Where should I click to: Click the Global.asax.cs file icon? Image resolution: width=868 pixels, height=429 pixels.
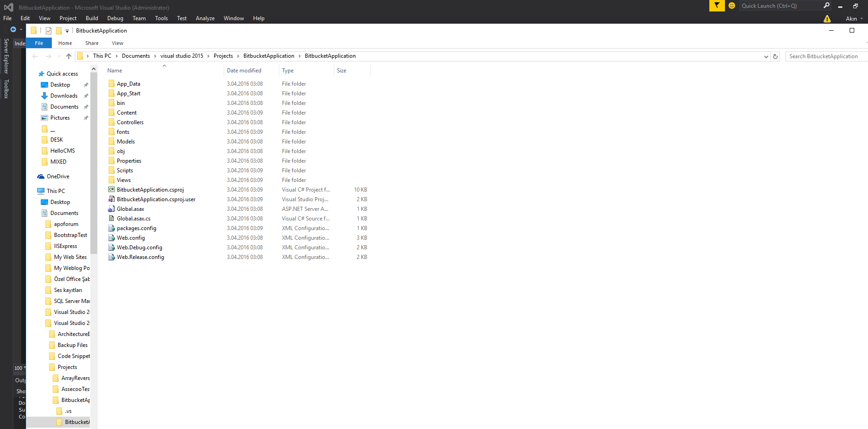pos(111,218)
